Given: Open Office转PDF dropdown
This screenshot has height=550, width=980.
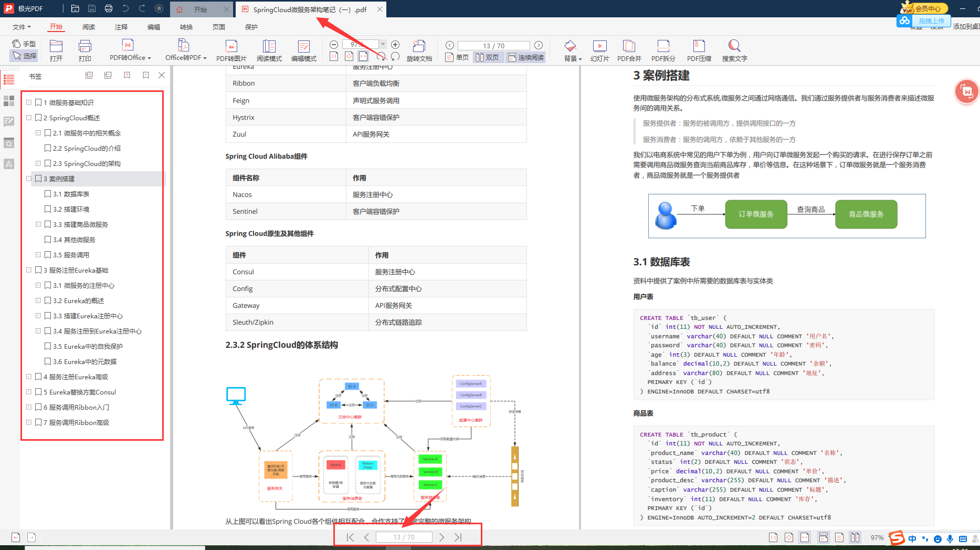Looking at the screenshot, I should (x=186, y=51).
